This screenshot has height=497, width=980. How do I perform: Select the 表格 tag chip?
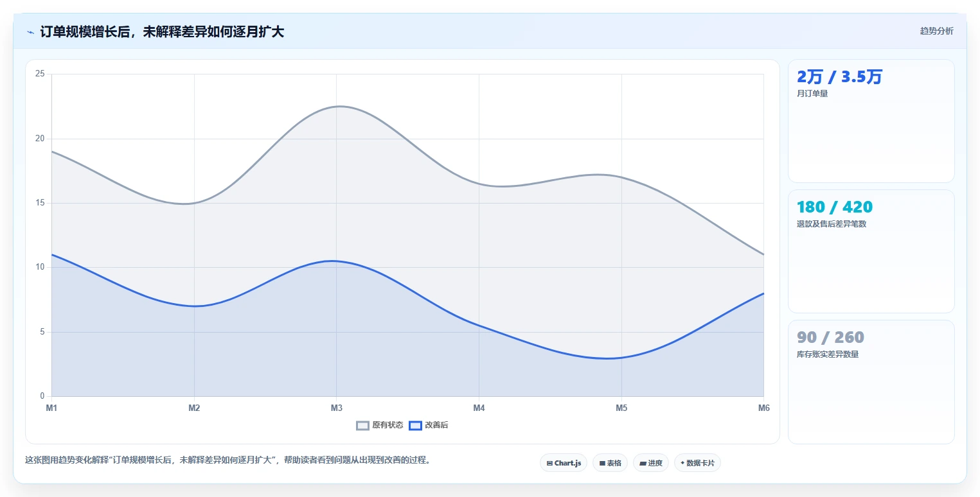[610, 463]
